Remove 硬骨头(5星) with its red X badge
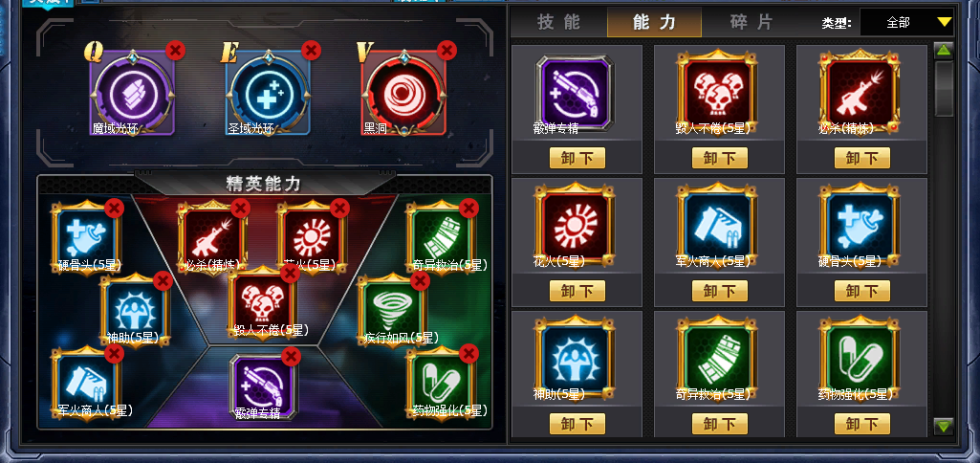 tap(115, 208)
